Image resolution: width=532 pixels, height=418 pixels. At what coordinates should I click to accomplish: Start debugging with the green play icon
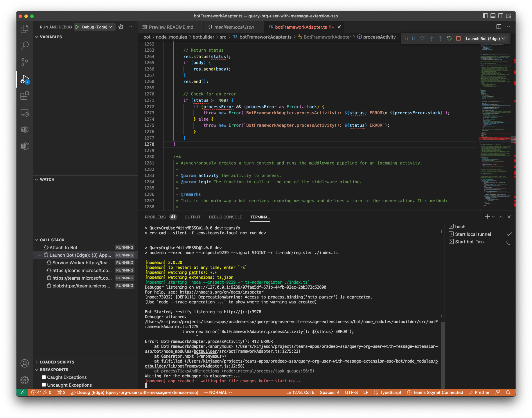77,27
